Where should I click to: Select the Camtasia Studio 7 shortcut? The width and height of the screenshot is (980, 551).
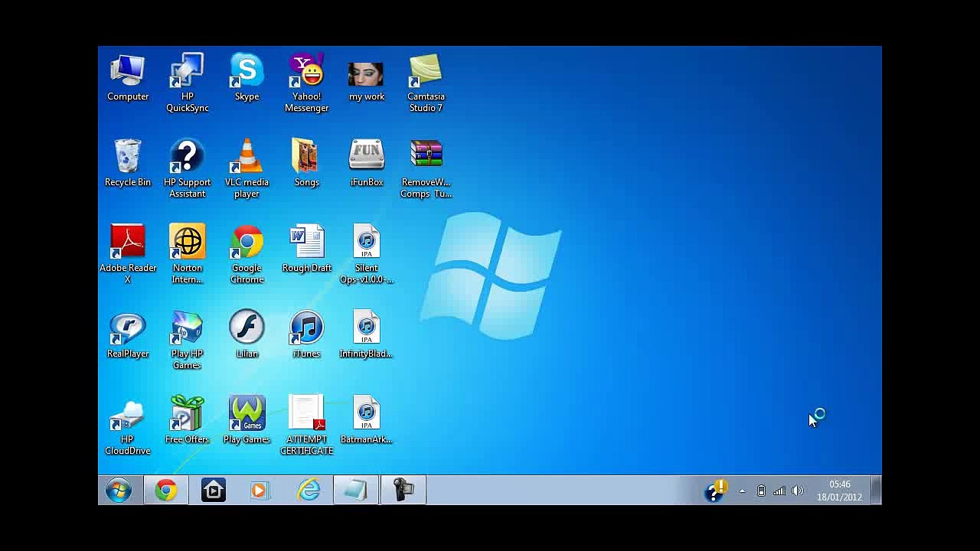(x=426, y=83)
